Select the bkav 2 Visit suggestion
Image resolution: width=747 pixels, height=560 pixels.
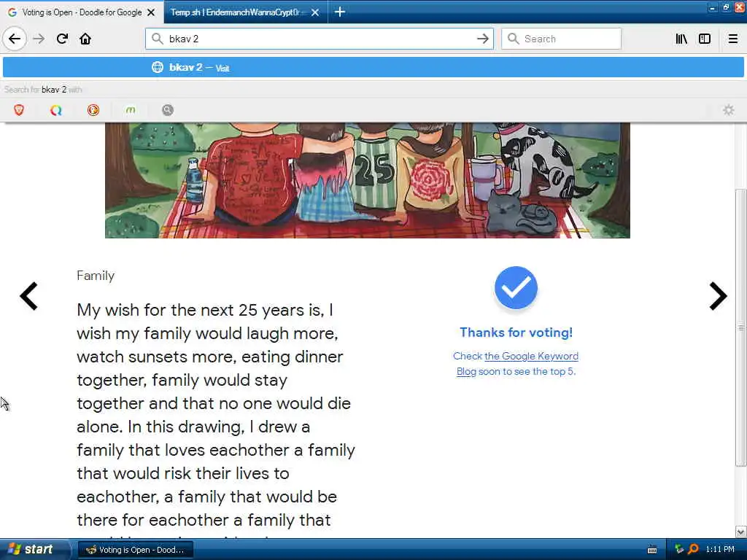[x=373, y=68]
